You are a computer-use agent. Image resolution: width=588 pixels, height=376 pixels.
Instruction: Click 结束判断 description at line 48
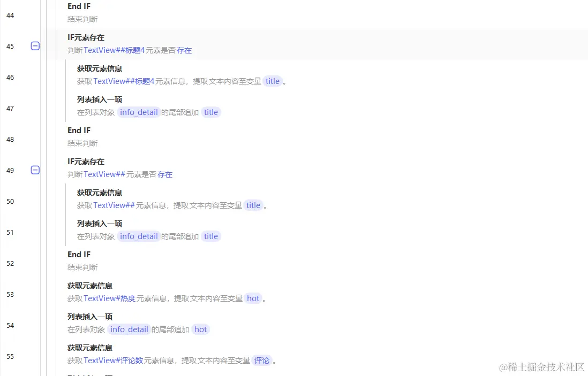[82, 143]
